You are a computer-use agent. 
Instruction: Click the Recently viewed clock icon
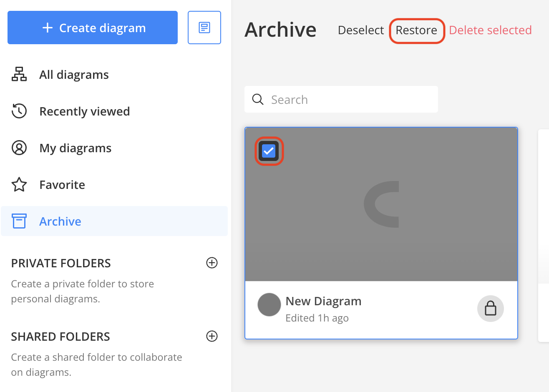pyautogui.click(x=19, y=111)
